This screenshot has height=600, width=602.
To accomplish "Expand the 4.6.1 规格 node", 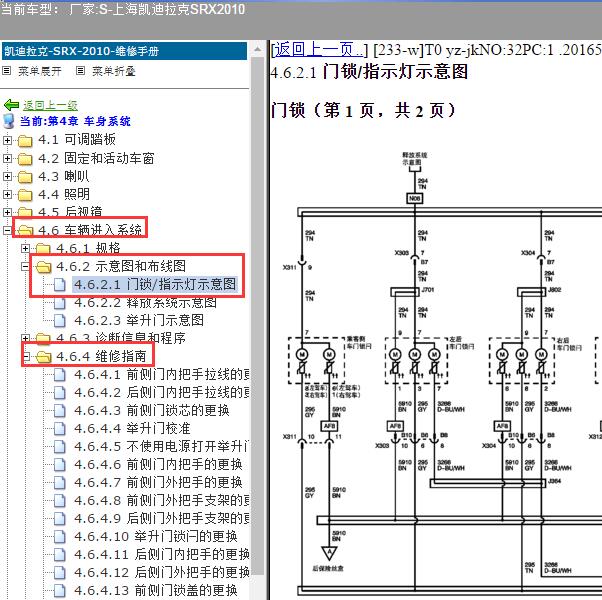I will click(25, 248).
